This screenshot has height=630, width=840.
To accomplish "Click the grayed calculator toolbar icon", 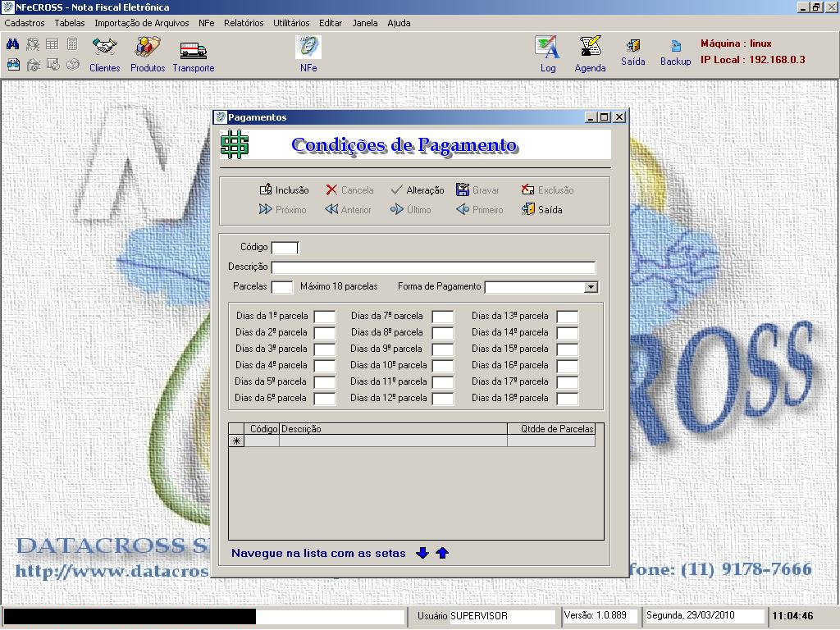I will [72, 44].
